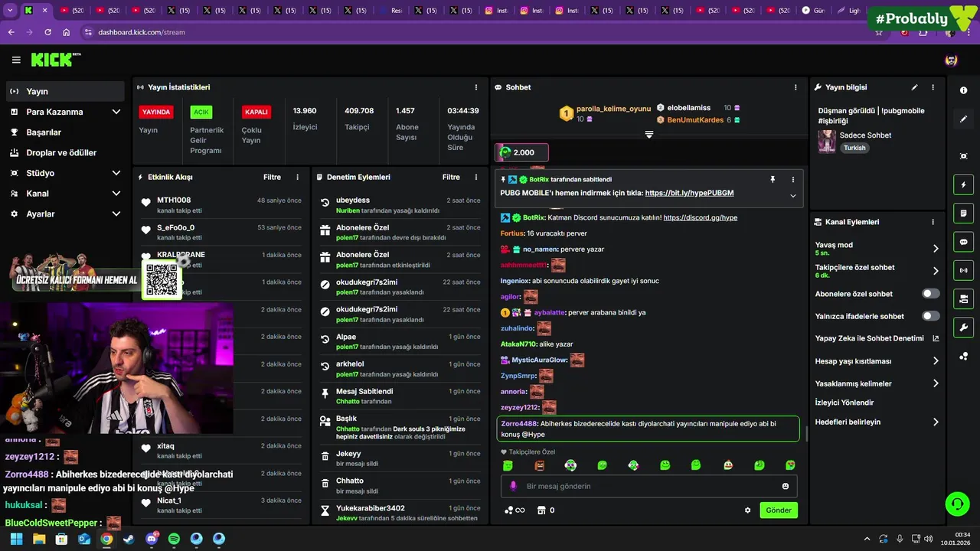
Task: Toggle the wrench panel icon in the right sidebar
Action: tap(963, 328)
